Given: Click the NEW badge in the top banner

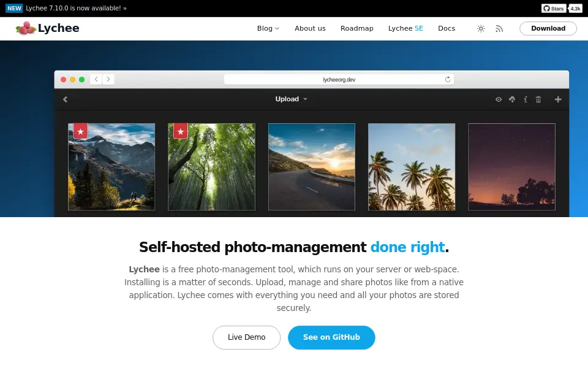Looking at the screenshot, I should (14, 8).
